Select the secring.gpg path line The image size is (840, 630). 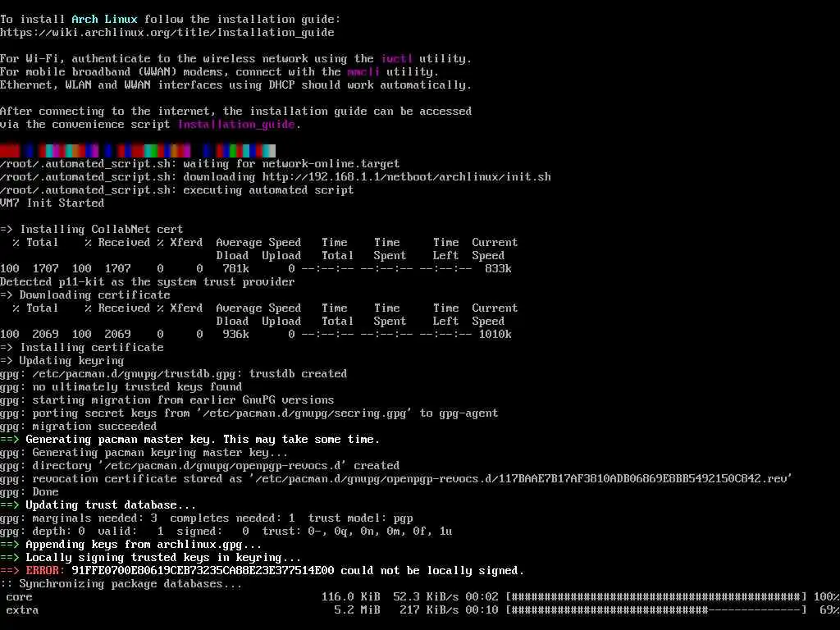tap(249, 413)
